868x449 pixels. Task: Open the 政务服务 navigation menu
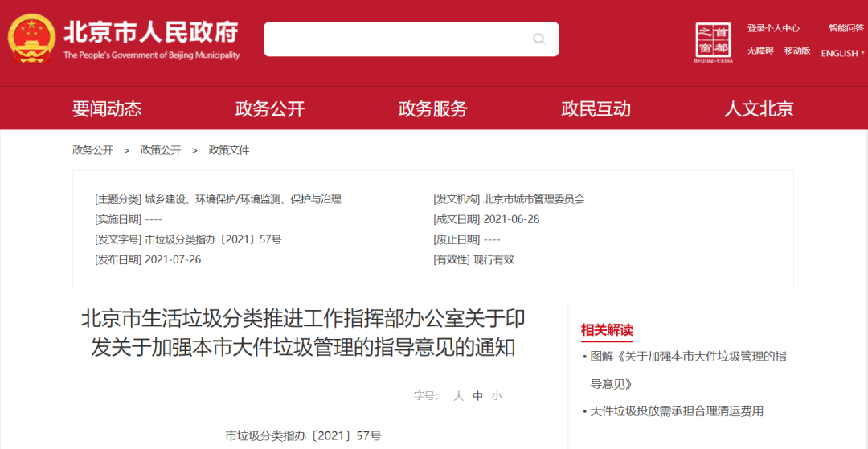433,109
